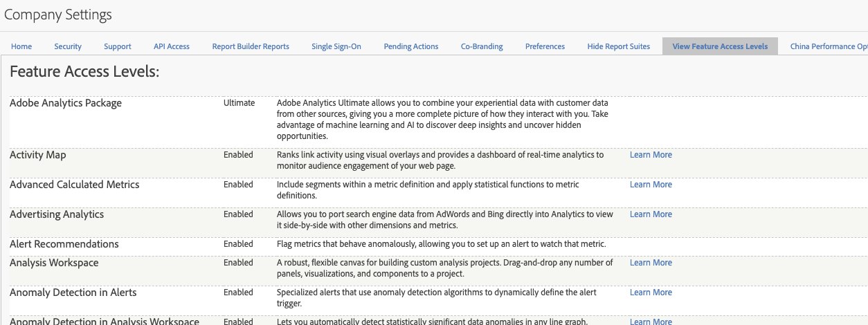The height and width of the screenshot is (325, 868).
Task: Switch to the Co-Branding tab
Action: tap(482, 46)
